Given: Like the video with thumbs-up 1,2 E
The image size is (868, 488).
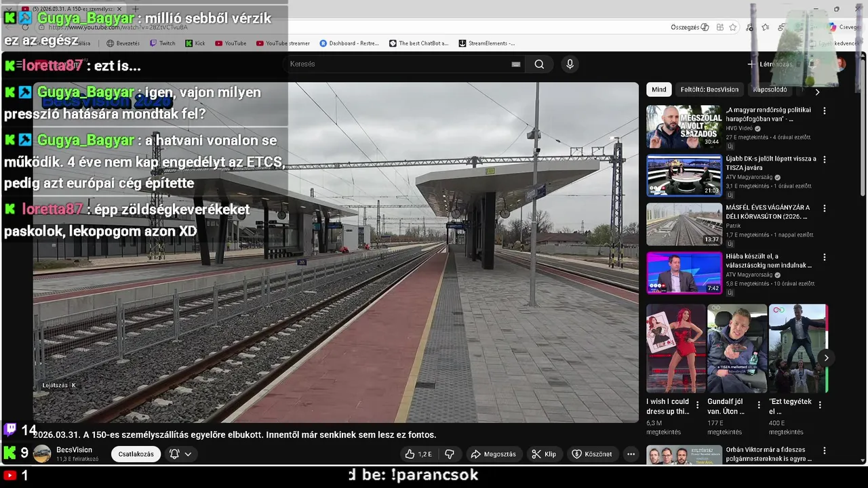Looking at the screenshot, I should pyautogui.click(x=418, y=454).
